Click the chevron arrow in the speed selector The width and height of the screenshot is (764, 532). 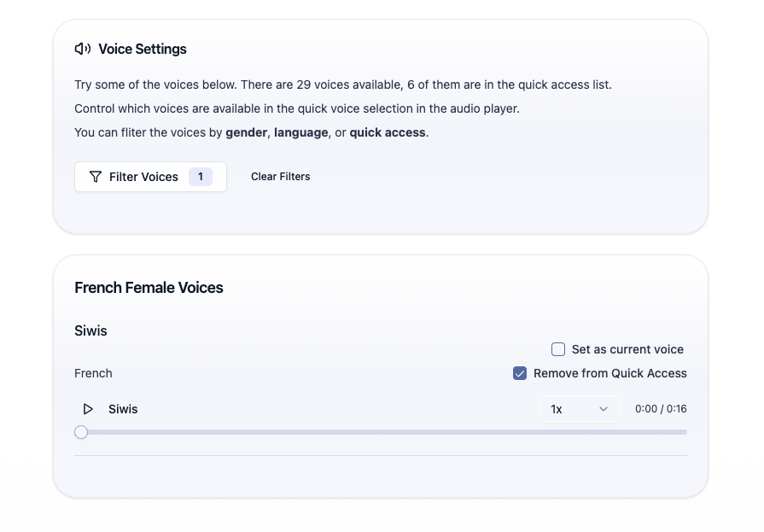604,409
